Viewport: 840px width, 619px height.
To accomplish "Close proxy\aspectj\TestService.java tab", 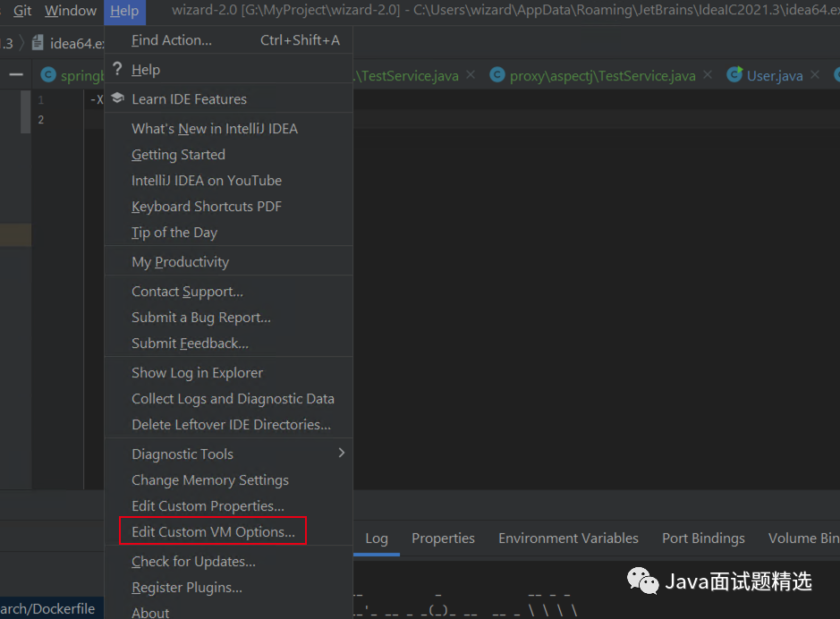I will click(x=708, y=75).
